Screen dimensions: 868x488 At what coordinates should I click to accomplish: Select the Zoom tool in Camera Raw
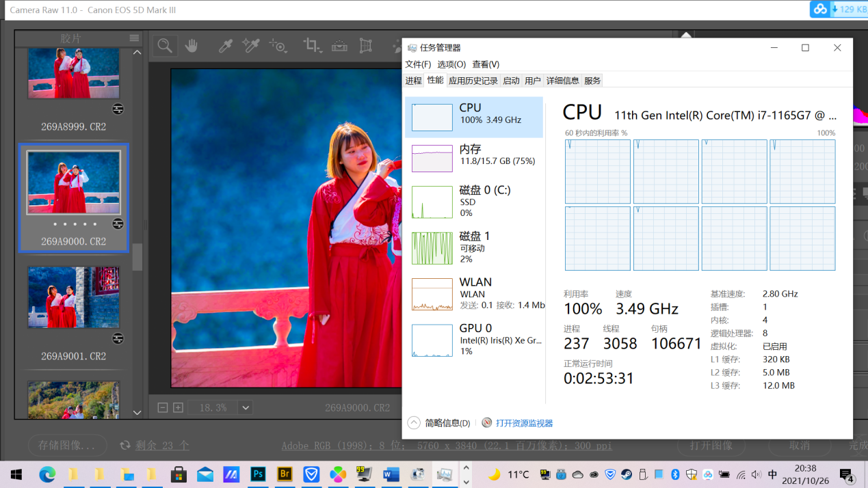click(165, 46)
